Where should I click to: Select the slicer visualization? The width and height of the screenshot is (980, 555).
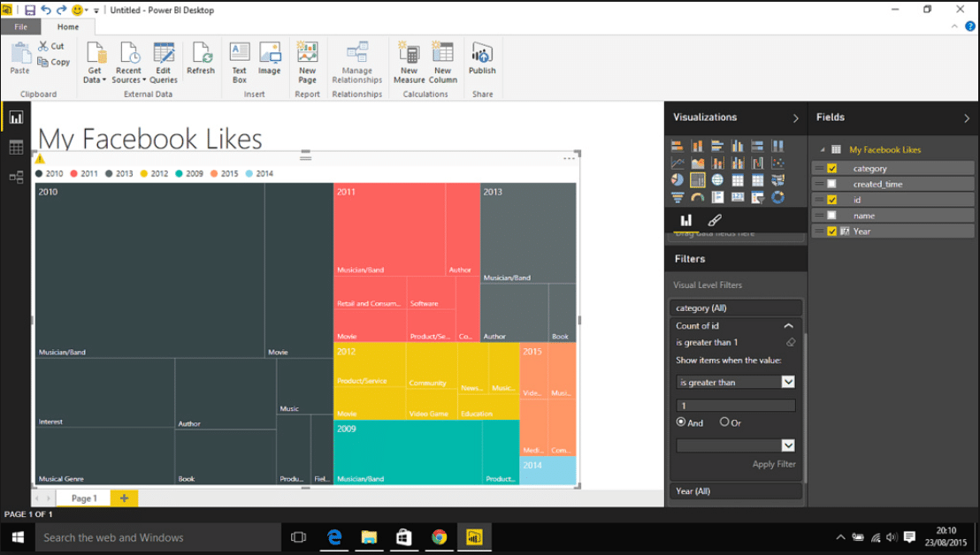(x=757, y=197)
